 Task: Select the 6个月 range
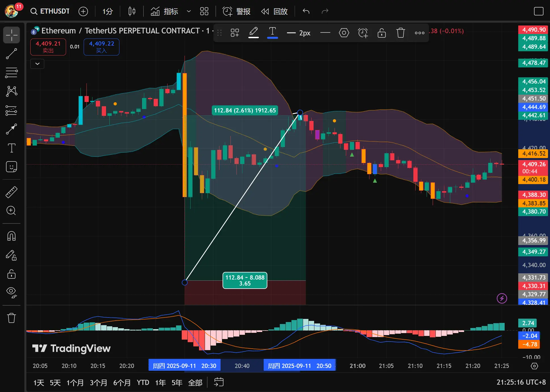tap(122, 383)
